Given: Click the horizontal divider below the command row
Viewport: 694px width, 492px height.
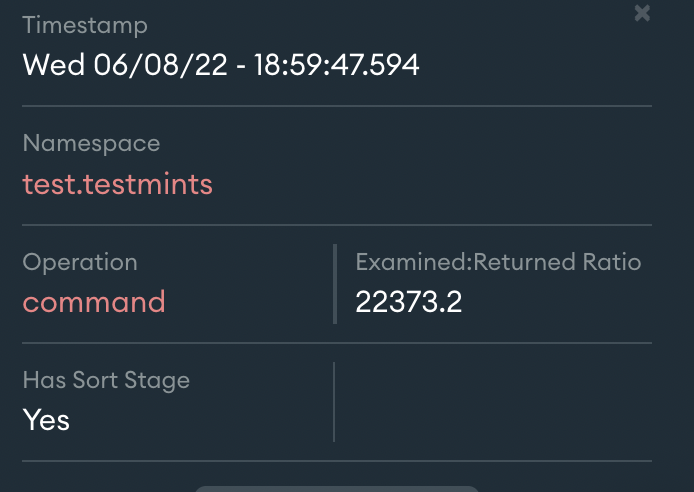Looking at the screenshot, I should [337, 343].
